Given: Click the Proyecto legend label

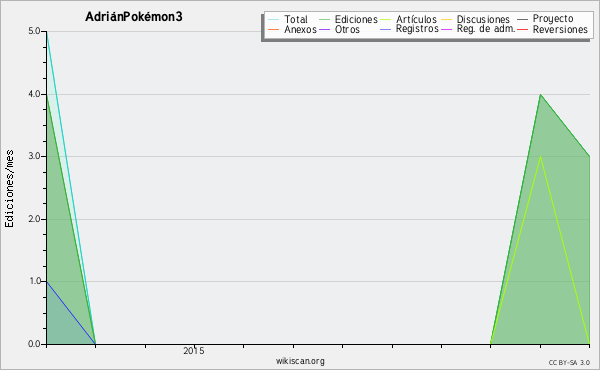Looking at the screenshot, I should coord(553,19).
